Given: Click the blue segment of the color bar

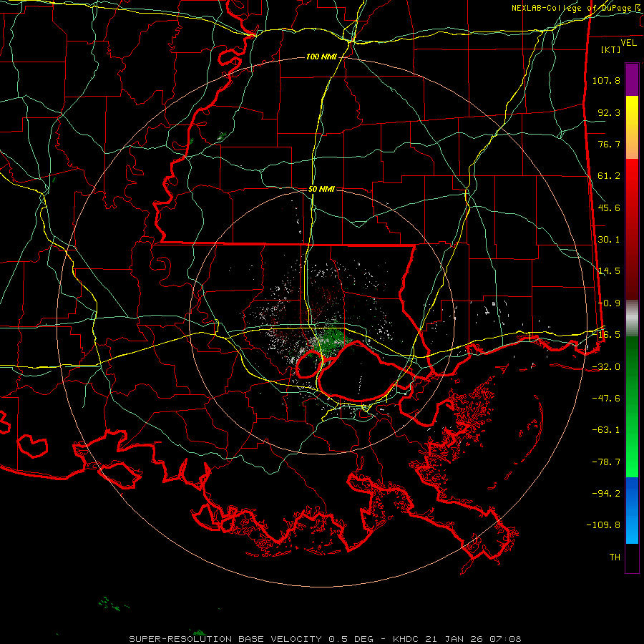Looking at the screenshot, I should [x=632, y=510].
